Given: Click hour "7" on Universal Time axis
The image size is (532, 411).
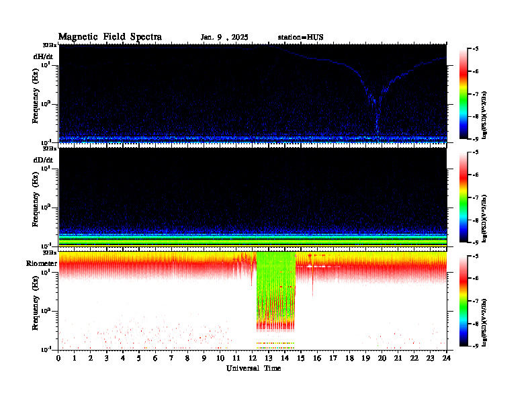Looking at the screenshot, I should click(171, 358).
